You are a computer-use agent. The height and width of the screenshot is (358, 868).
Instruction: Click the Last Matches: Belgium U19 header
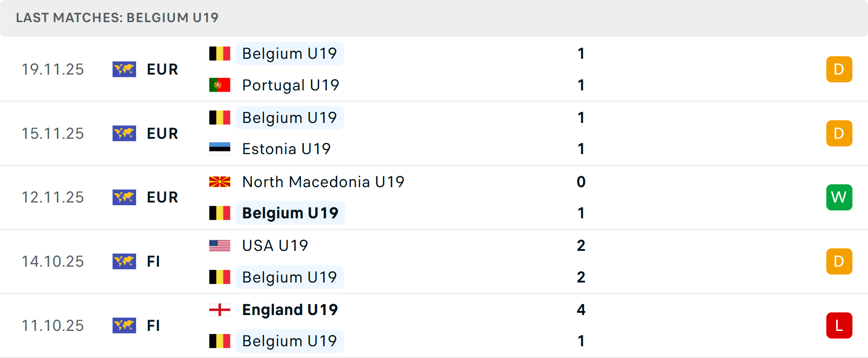coord(117,18)
